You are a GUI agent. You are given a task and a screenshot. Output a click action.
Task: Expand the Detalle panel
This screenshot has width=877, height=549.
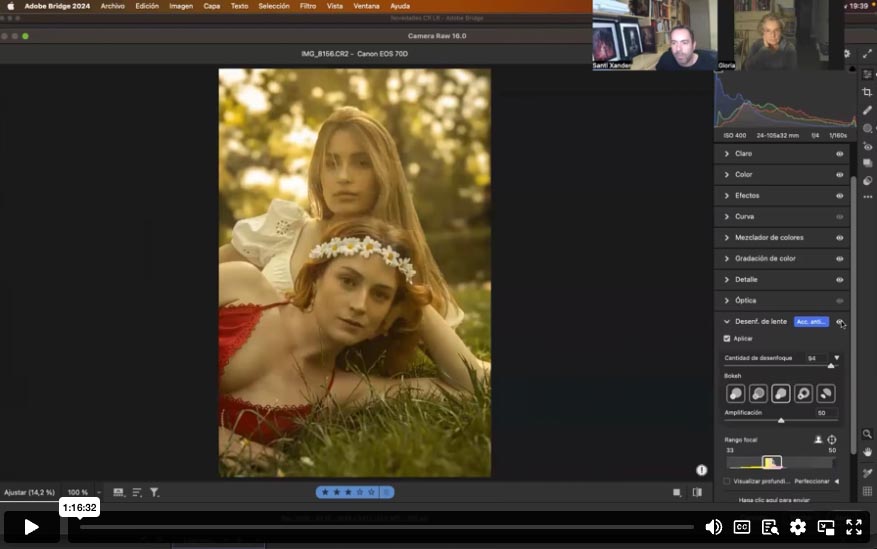click(727, 280)
